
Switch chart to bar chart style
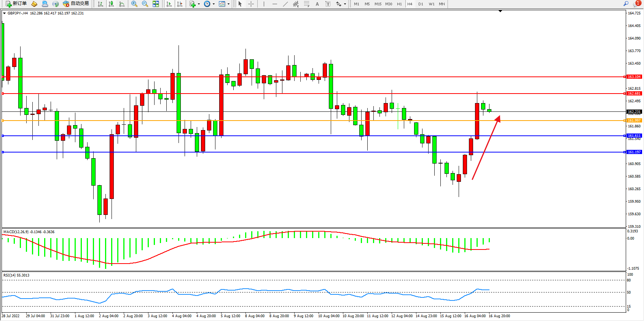coord(100,4)
